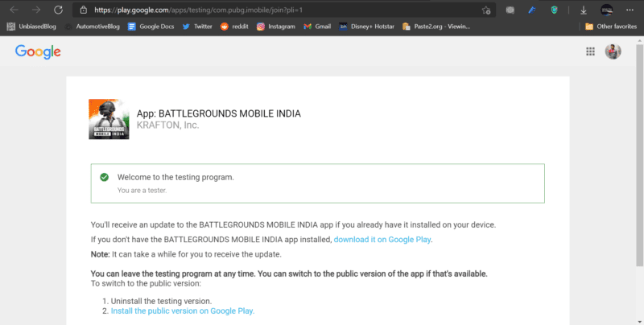
Task: Open the gray extension icon after address bar
Action: (510, 10)
